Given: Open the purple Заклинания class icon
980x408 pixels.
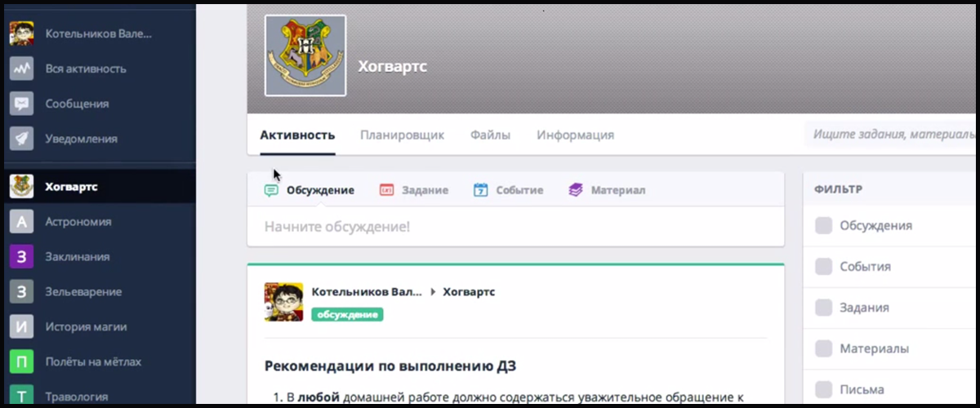Looking at the screenshot, I should tap(21, 256).
